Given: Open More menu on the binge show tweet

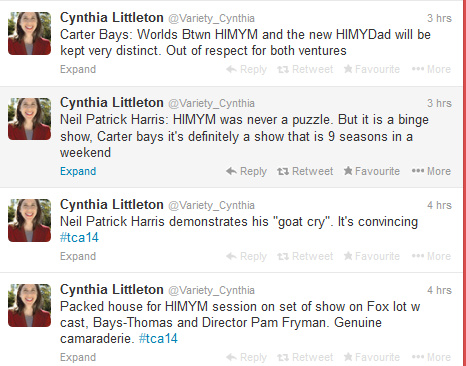Looking at the screenshot, I should pos(431,171).
